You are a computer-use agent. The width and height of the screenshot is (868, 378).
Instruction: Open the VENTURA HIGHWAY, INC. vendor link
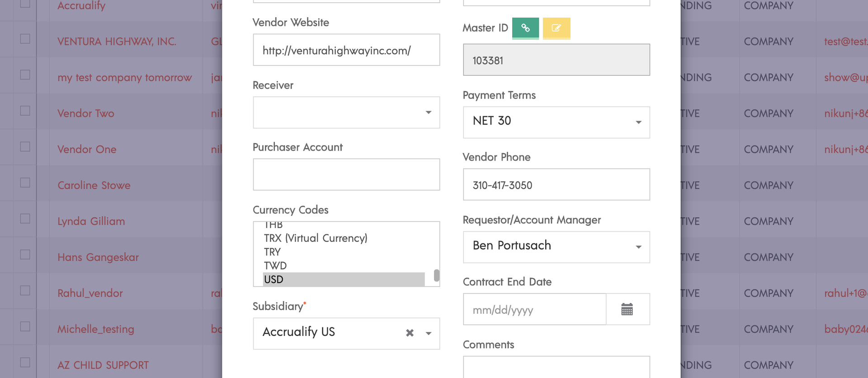pyautogui.click(x=117, y=42)
